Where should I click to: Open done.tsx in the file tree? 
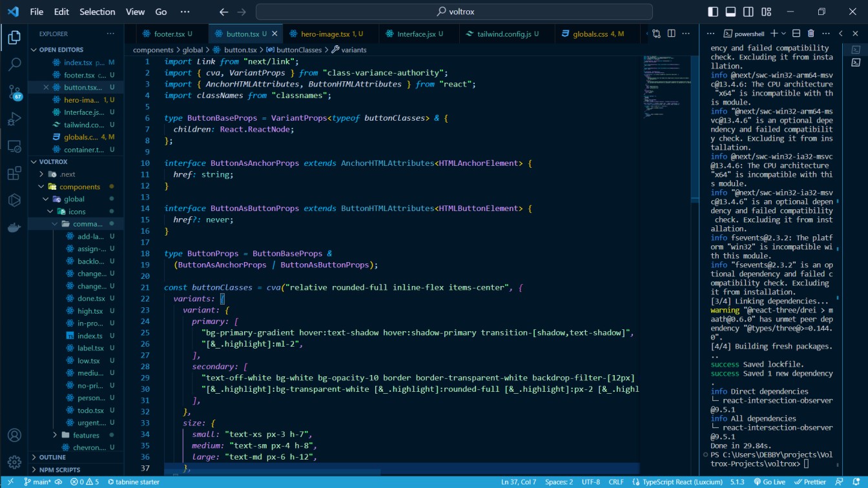pos(91,298)
